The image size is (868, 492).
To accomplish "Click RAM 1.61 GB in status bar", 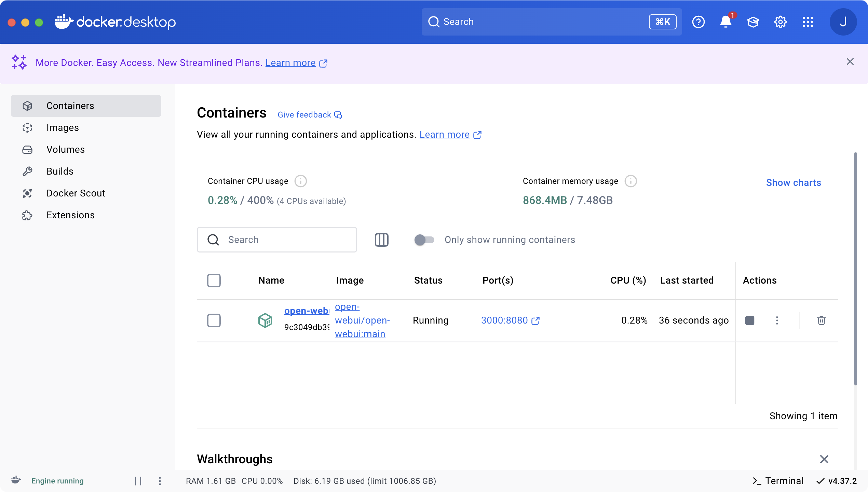I will [211, 481].
